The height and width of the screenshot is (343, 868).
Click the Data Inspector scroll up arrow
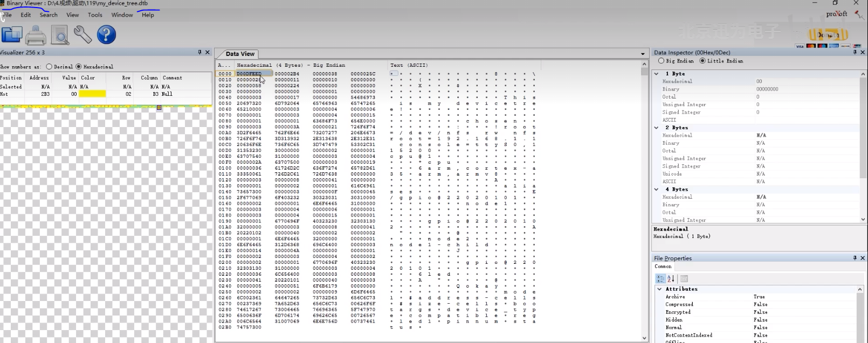tap(863, 74)
